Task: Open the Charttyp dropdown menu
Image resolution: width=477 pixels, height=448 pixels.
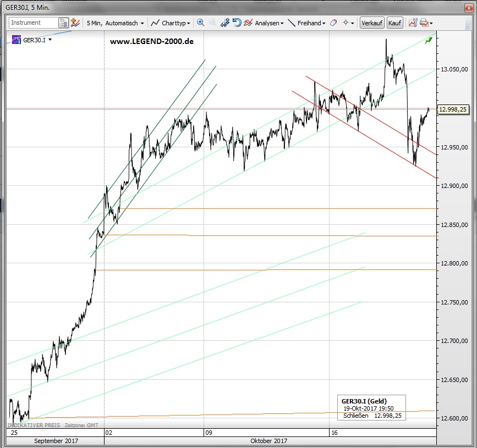Action: tap(171, 23)
